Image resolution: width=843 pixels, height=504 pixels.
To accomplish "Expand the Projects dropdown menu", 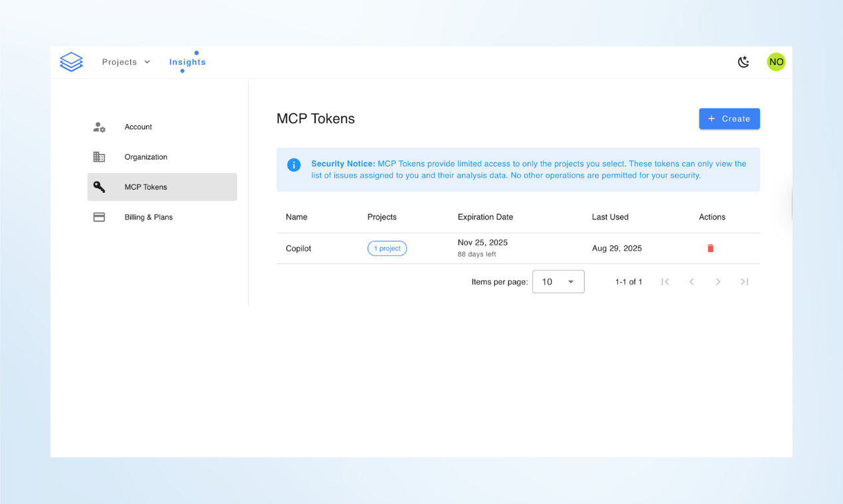I will click(x=126, y=62).
